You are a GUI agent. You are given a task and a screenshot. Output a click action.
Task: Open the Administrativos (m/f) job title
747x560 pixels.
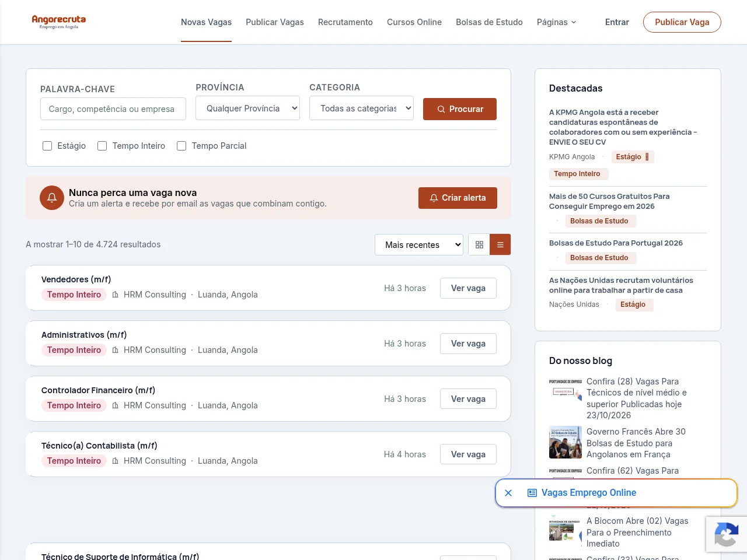(84, 335)
